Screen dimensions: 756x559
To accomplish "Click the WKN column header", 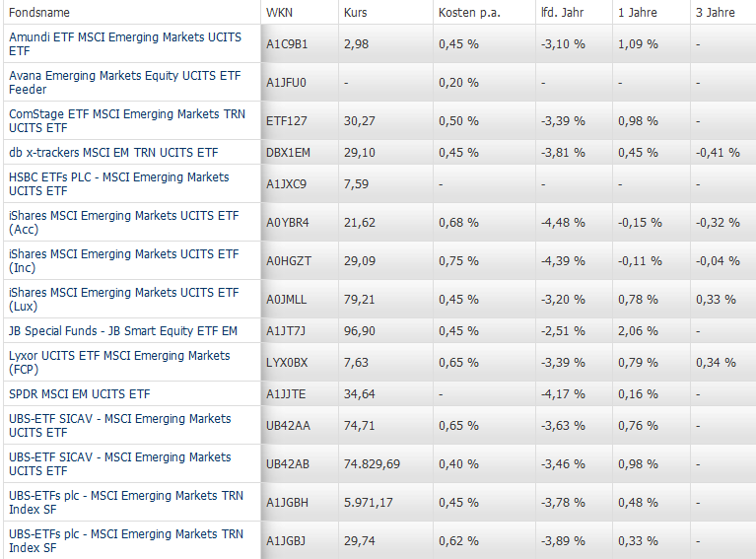I will (x=279, y=12).
